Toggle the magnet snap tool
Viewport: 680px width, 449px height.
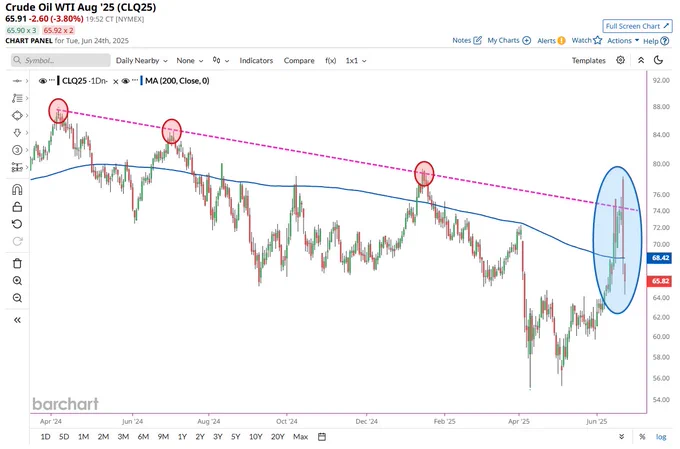tap(17, 190)
